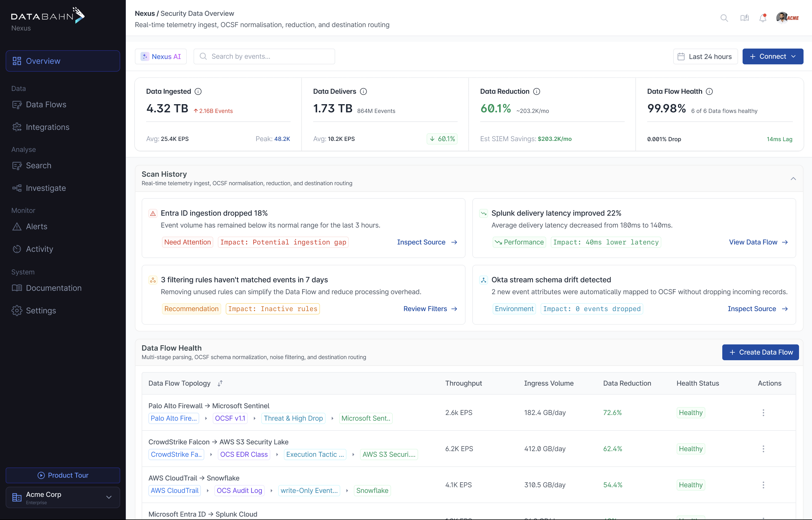Click the Microsoft Sent.. destination chip
The height and width of the screenshot is (520, 812).
tap(366, 418)
